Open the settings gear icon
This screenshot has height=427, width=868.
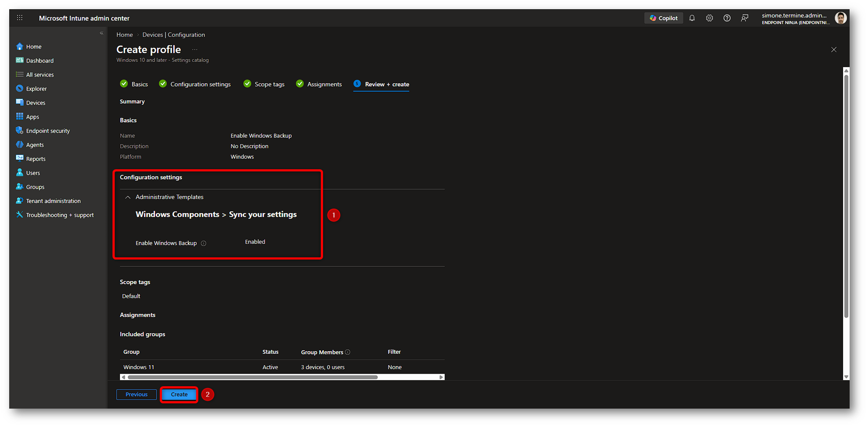710,18
